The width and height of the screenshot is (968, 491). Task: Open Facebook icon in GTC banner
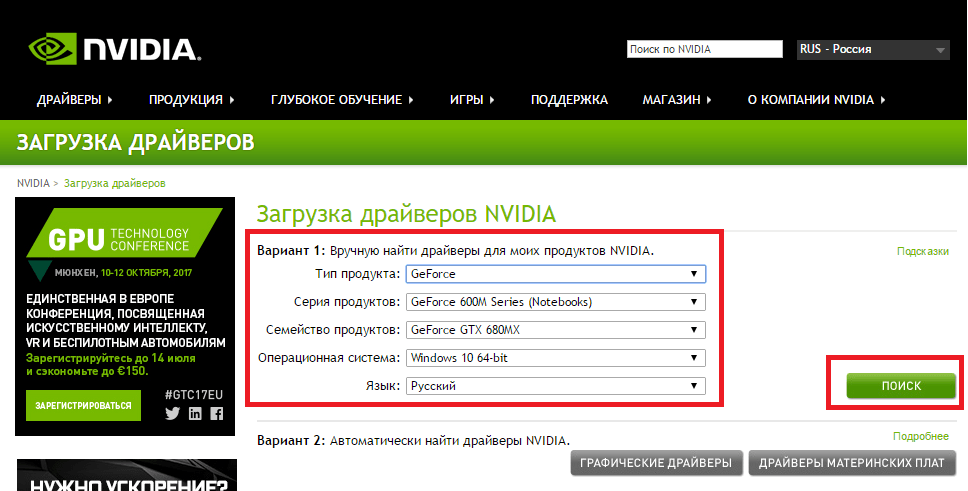coord(217,414)
